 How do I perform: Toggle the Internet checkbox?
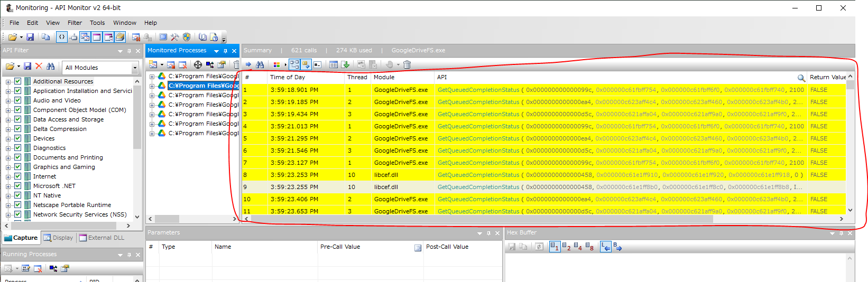click(17, 176)
